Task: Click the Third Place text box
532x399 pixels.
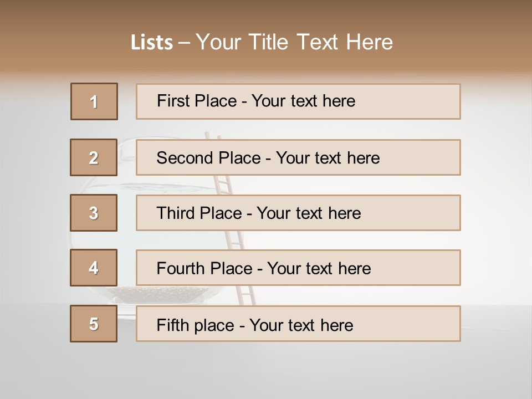Action: 298,213
